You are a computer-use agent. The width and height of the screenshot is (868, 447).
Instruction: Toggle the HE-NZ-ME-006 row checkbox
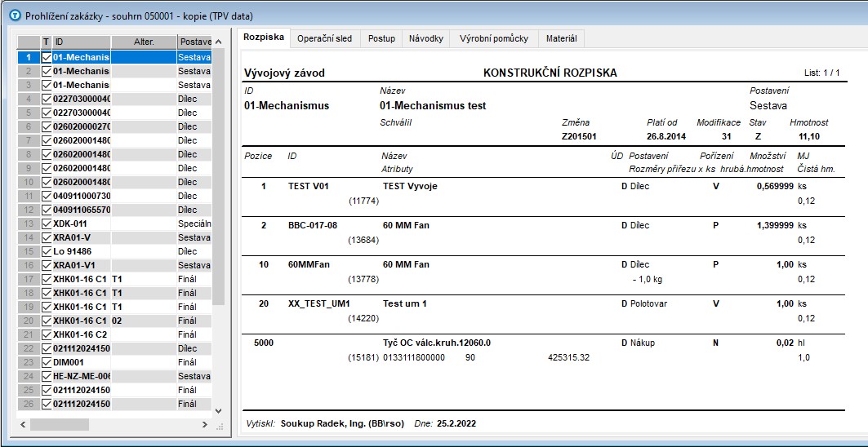point(47,376)
